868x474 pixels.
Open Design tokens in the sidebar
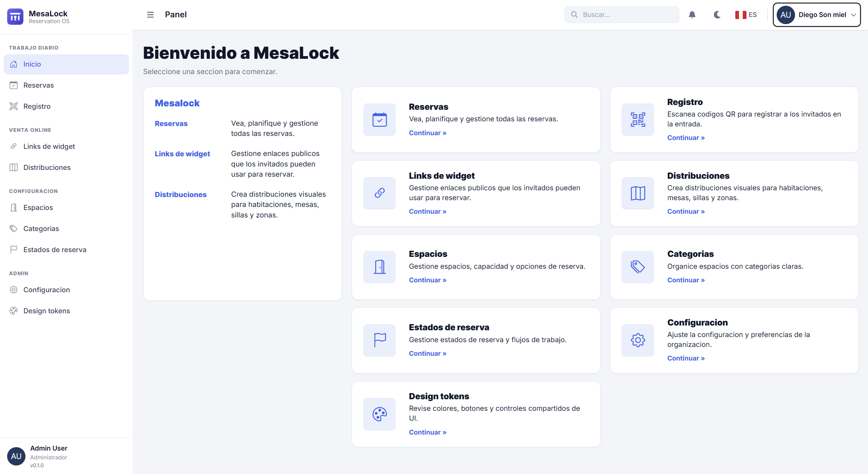coord(66,311)
